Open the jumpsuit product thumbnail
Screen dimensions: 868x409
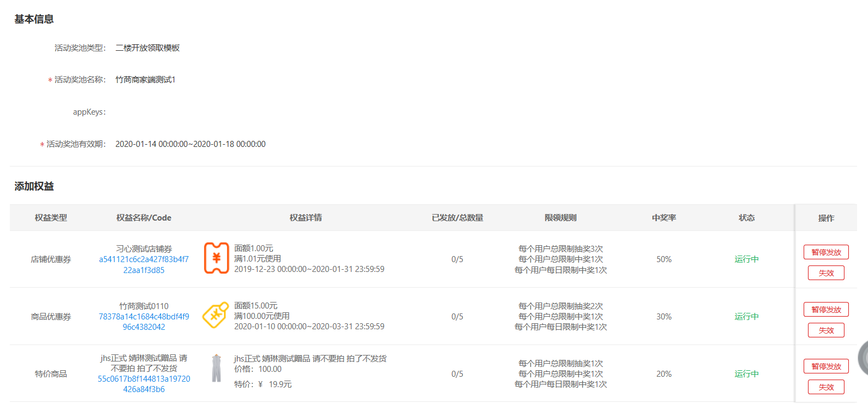pyautogui.click(x=216, y=368)
